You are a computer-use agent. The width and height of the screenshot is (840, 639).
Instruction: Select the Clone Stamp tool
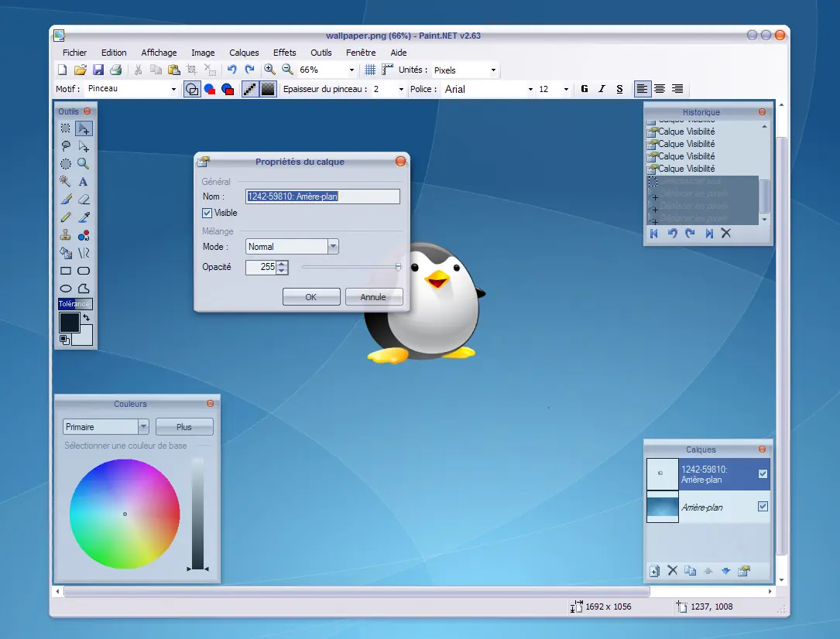coord(65,235)
